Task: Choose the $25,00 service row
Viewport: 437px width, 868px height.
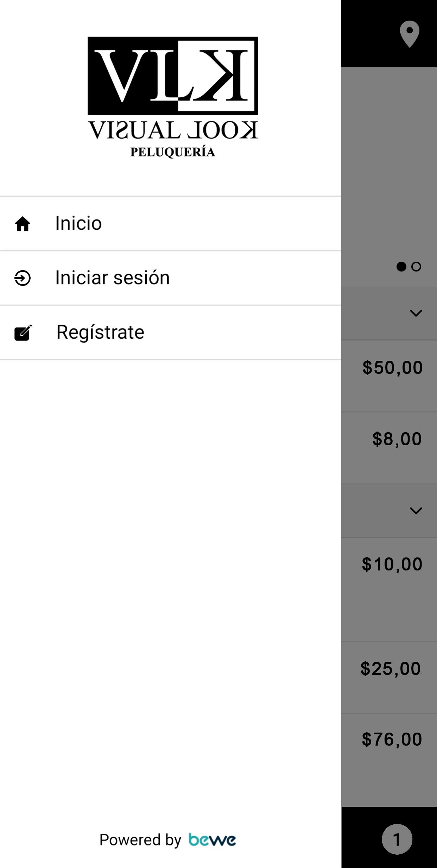Action: coord(389,677)
